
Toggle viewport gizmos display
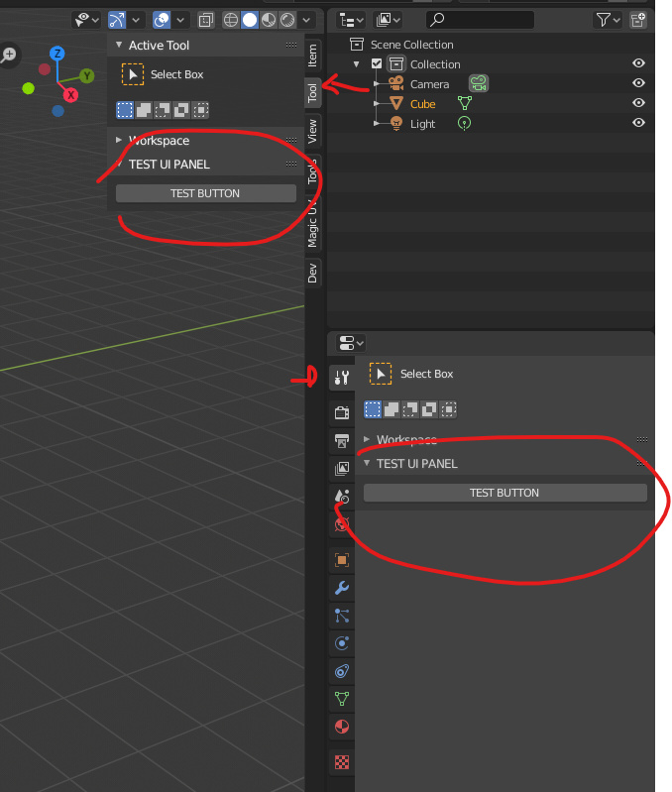pyautogui.click(x=117, y=20)
